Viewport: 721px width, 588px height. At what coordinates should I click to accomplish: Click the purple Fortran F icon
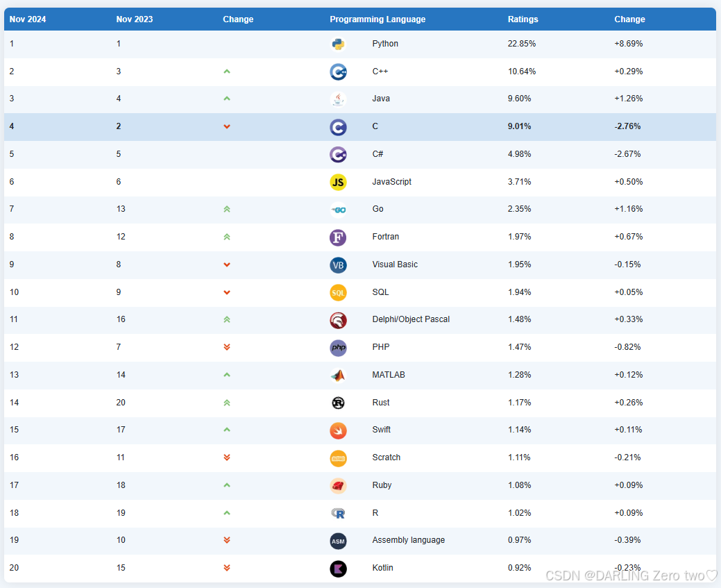click(338, 237)
